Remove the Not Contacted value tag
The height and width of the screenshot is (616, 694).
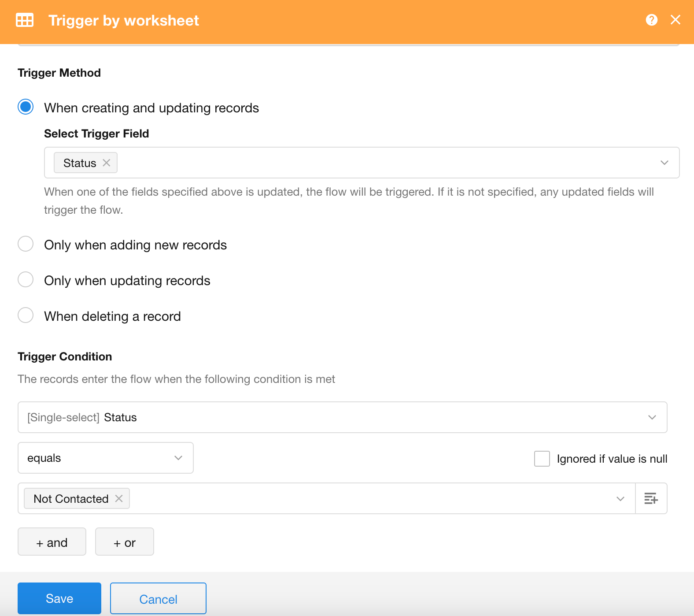(x=119, y=498)
